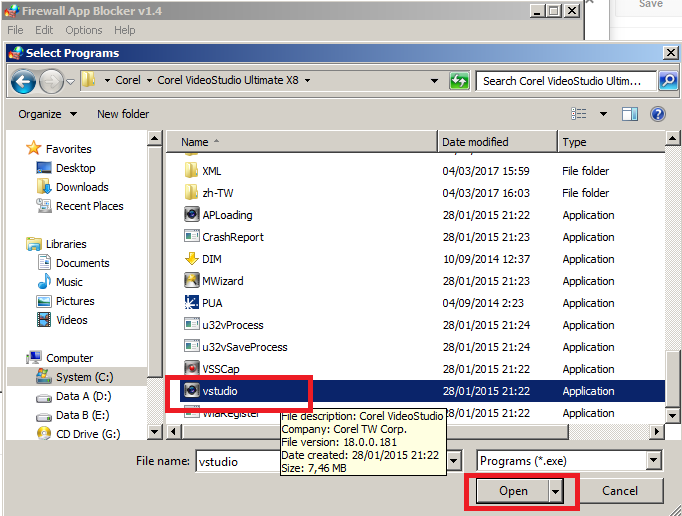This screenshot has width=682, height=516.
Task: Click the horizontal scrollbar left arrow
Action: coord(174,432)
